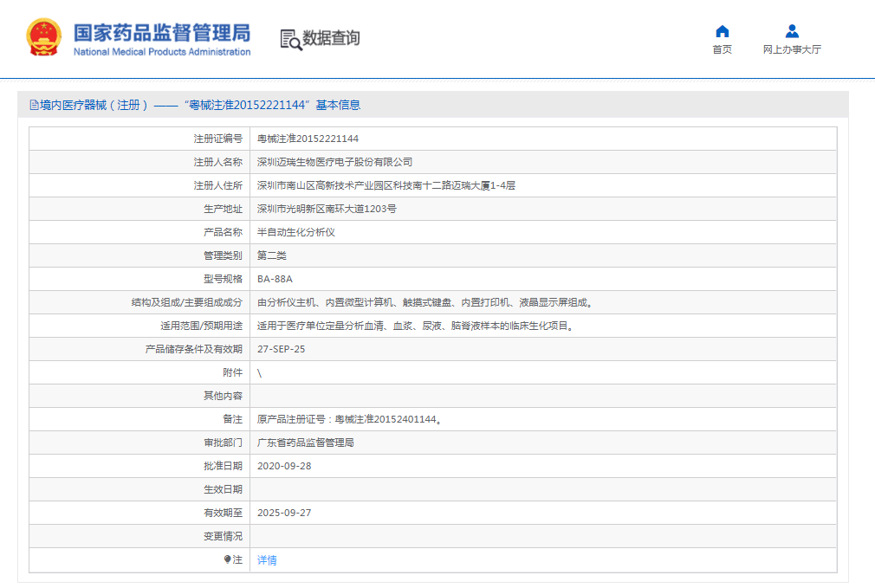Click the product name 半自动生化分析仪
The height and width of the screenshot is (588, 875).
(x=295, y=232)
